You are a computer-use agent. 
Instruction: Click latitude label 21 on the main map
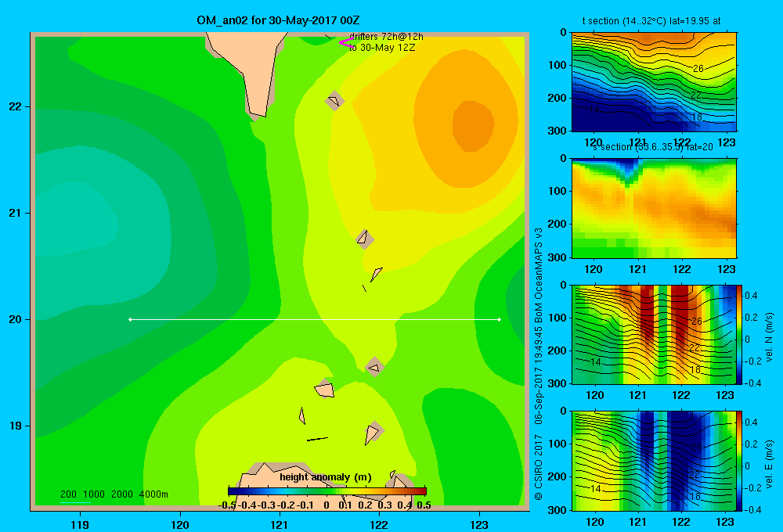click(16, 213)
